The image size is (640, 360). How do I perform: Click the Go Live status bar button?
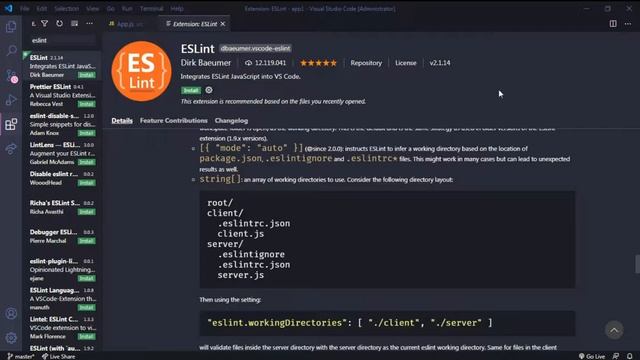pos(592,356)
